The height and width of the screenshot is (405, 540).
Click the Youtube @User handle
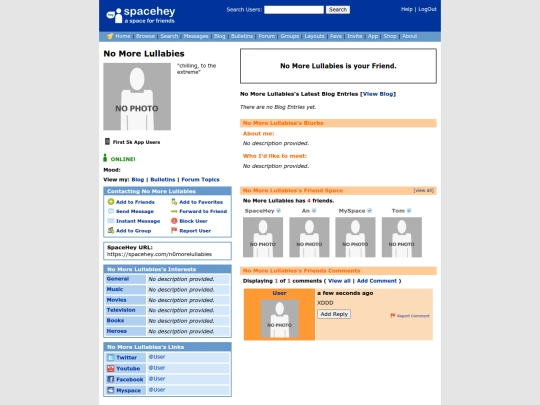[x=157, y=368]
